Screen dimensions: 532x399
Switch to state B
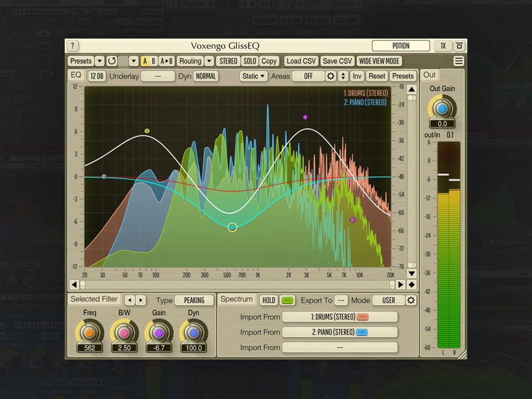tap(154, 61)
